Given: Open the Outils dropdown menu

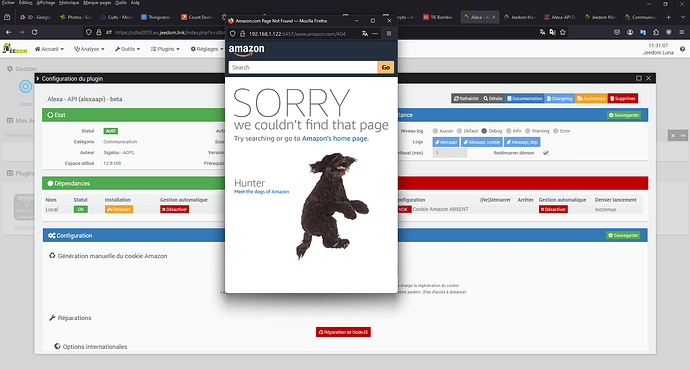Looking at the screenshot, I should (x=128, y=49).
